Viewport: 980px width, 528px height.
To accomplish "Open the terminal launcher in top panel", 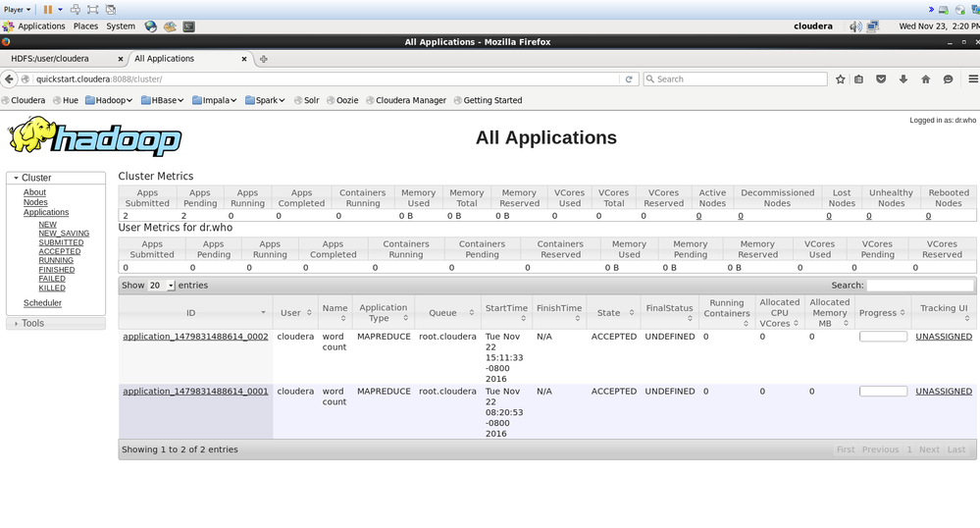I will point(188,26).
